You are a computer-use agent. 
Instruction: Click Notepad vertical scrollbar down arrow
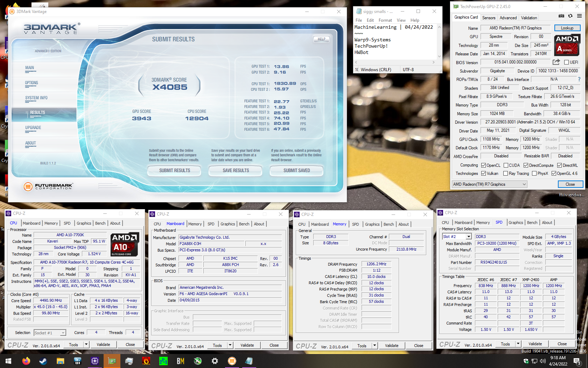439,56
